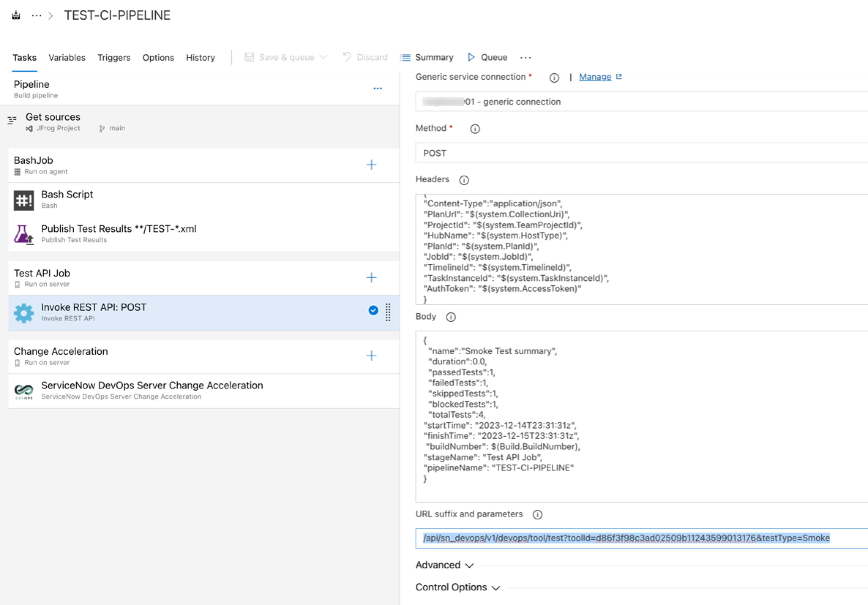Viewport: 868px width, 605px height.
Task: Click the Discard undo icon
Action: [x=347, y=57]
